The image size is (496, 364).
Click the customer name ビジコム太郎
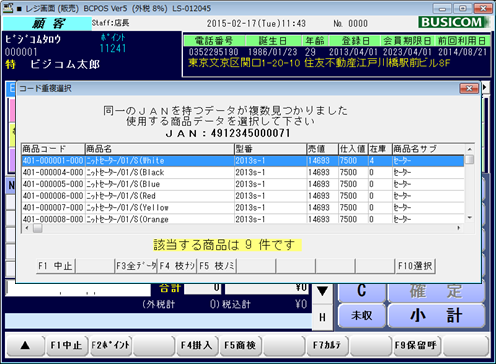tap(65, 64)
